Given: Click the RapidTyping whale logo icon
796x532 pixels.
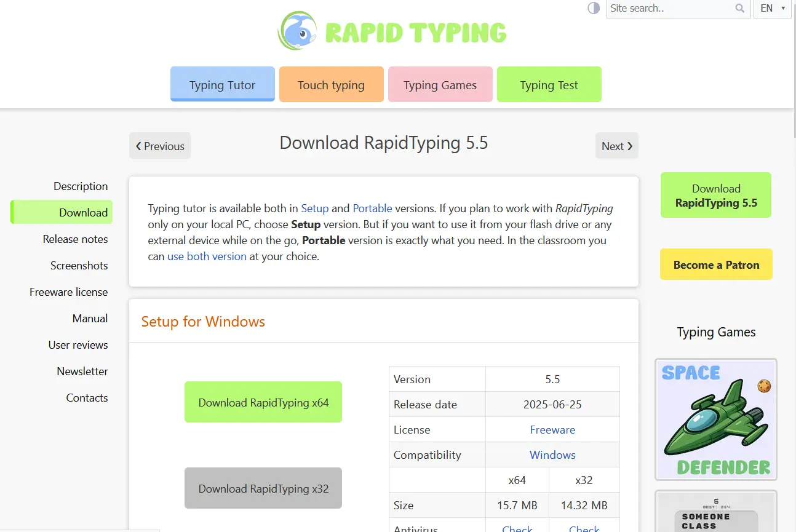Looking at the screenshot, I should pos(298,31).
